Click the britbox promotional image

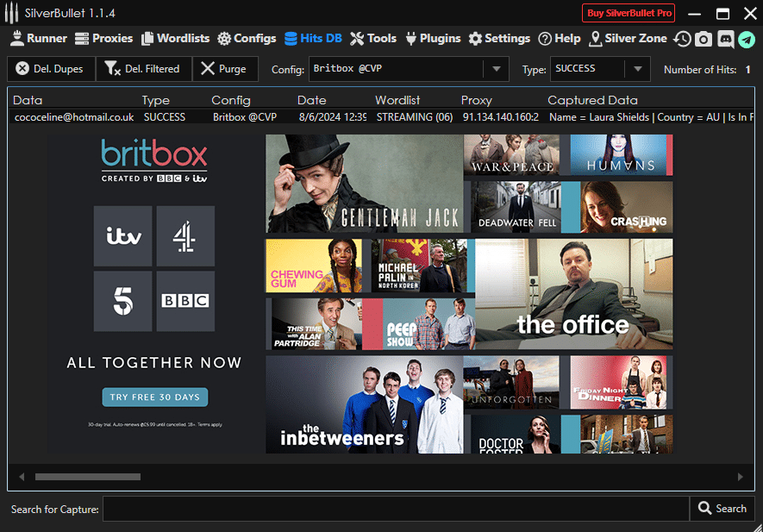coord(360,294)
